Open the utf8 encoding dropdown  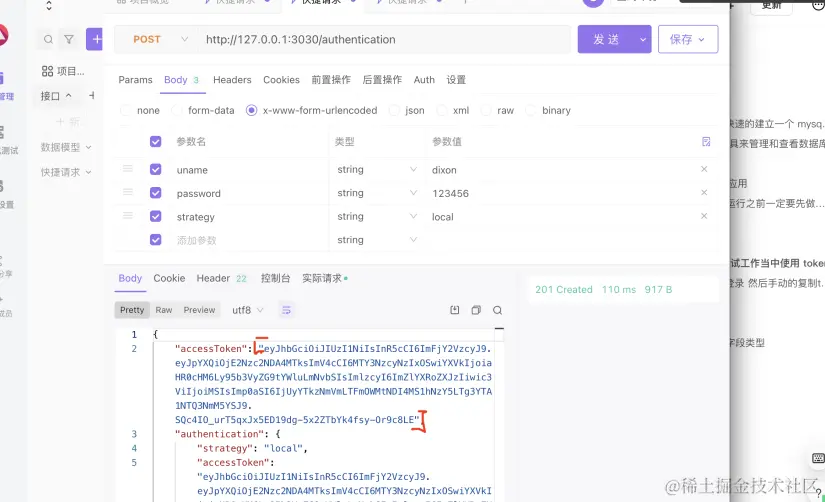coord(247,310)
